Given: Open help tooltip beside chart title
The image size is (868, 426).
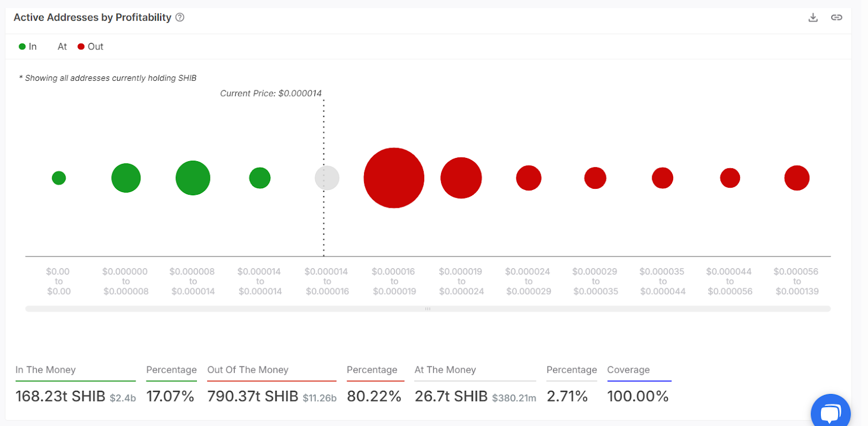Looking at the screenshot, I should click(180, 17).
